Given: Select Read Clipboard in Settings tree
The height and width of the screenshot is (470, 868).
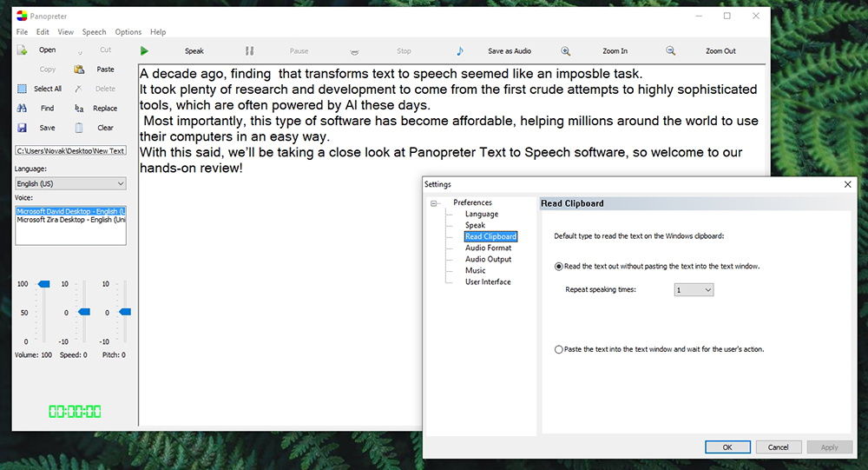Looking at the screenshot, I should [x=490, y=236].
